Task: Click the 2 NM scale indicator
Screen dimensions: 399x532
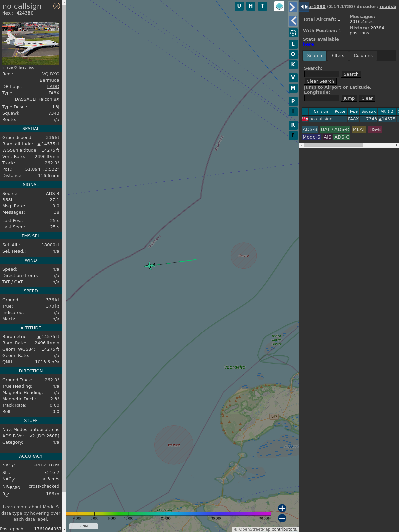Action: coord(83,526)
